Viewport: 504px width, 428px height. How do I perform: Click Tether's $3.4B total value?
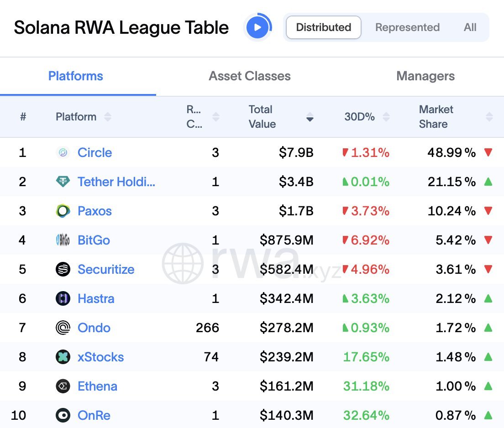[x=296, y=182]
